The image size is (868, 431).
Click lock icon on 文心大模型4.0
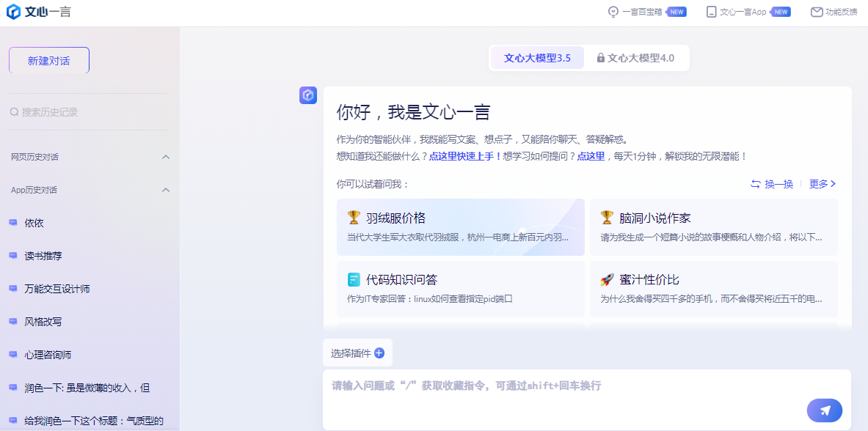point(601,58)
